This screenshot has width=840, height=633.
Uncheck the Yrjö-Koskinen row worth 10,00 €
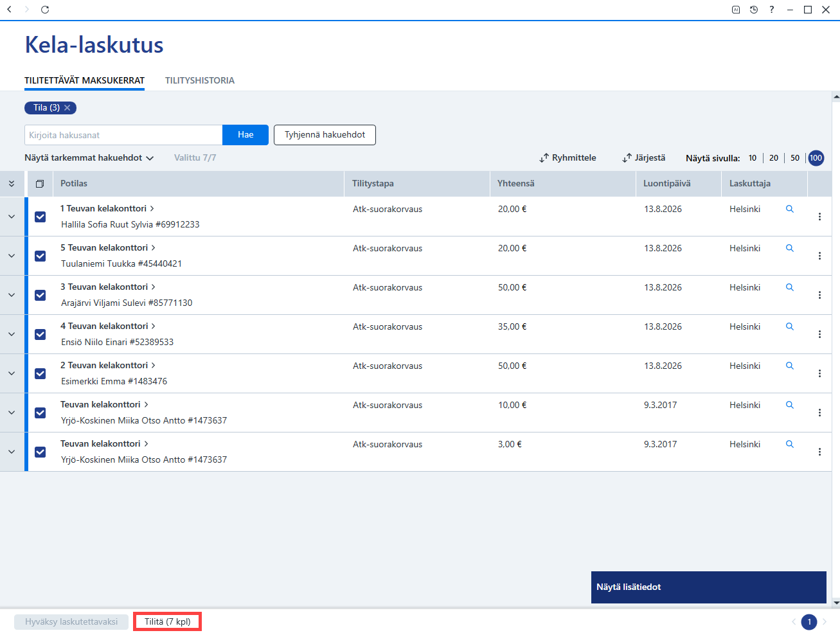pyautogui.click(x=40, y=413)
